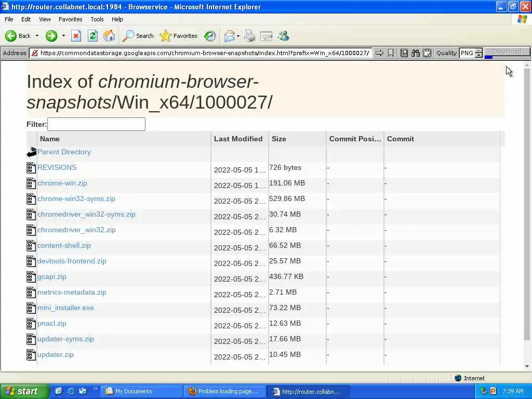Click the bookmark icon in Browservice bar

coord(391,53)
